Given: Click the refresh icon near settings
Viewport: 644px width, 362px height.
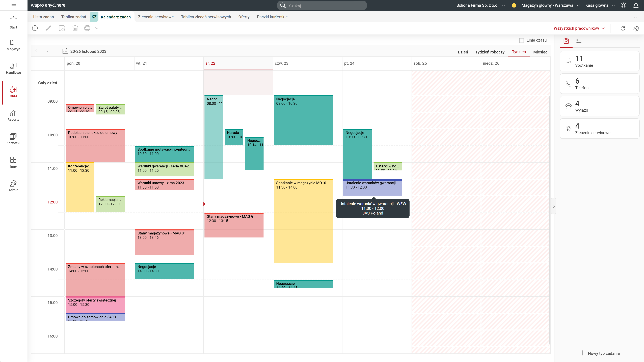Looking at the screenshot, I should tap(623, 28).
